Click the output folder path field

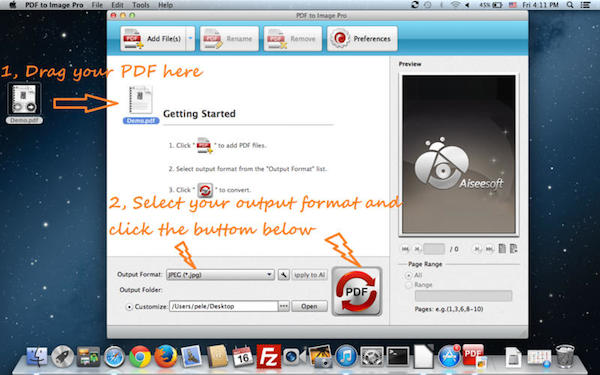[x=223, y=306]
